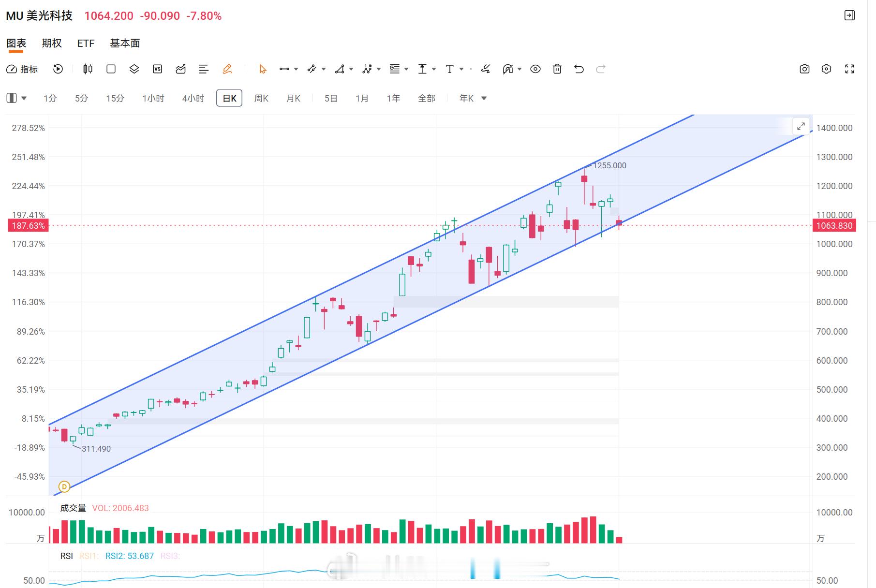Image resolution: width=876 pixels, height=588 pixels.
Task: Open chart settings gear icon
Action: point(827,69)
